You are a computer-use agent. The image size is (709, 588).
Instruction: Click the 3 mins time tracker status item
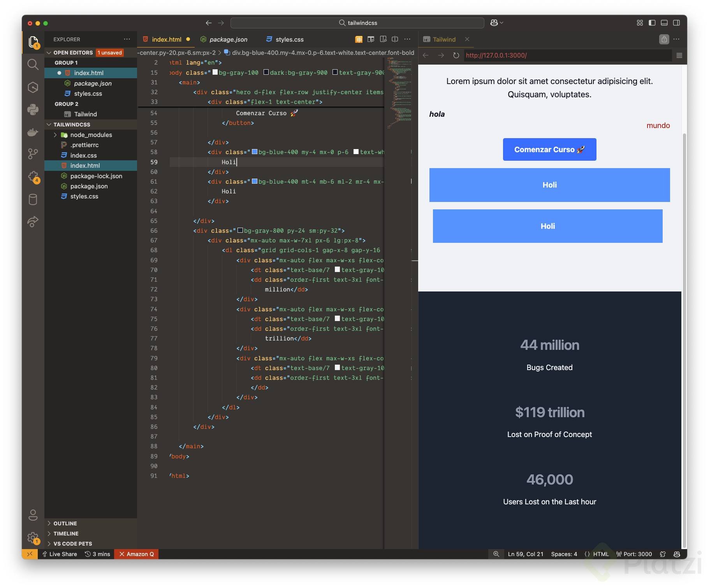97,554
